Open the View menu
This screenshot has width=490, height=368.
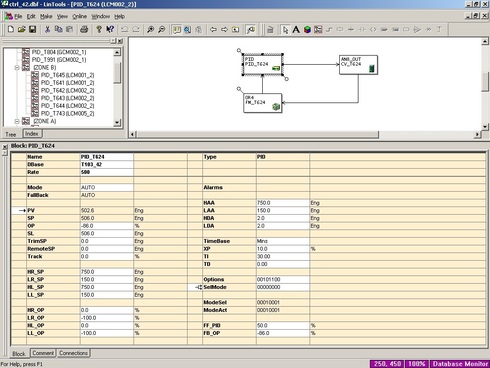(62, 16)
